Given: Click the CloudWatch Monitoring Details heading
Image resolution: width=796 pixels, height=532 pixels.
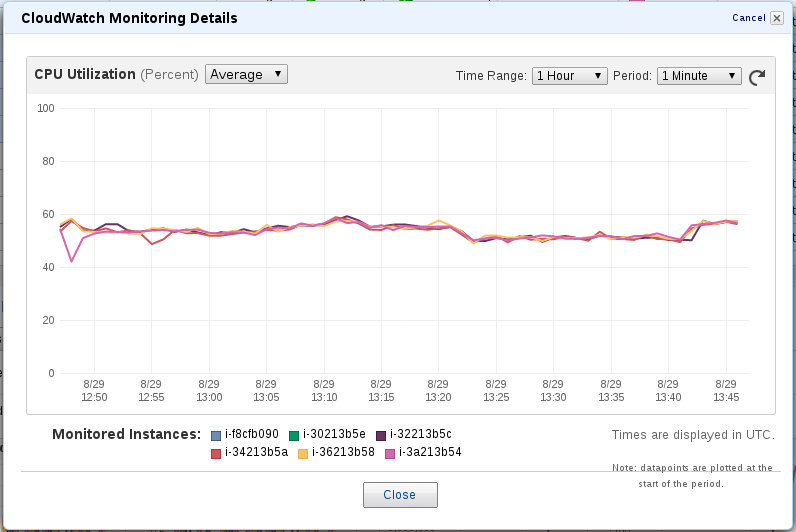Looking at the screenshot, I should [x=129, y=18].
